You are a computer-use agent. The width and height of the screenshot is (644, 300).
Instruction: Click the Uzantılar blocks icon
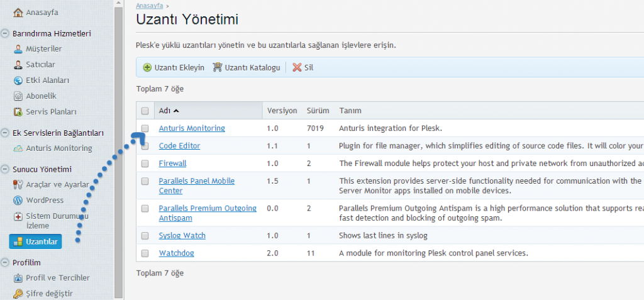tap(18, 242)
